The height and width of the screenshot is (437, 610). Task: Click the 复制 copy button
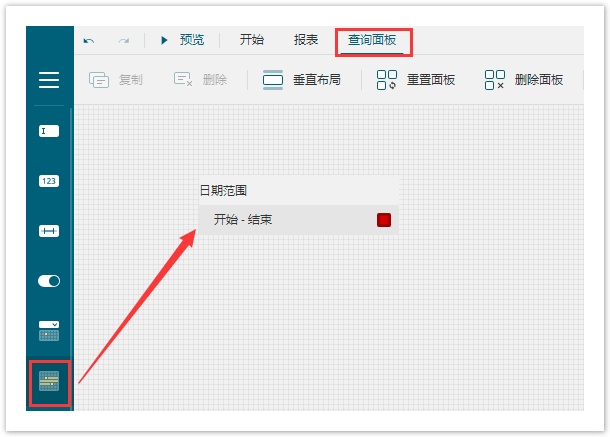[116, 80]
